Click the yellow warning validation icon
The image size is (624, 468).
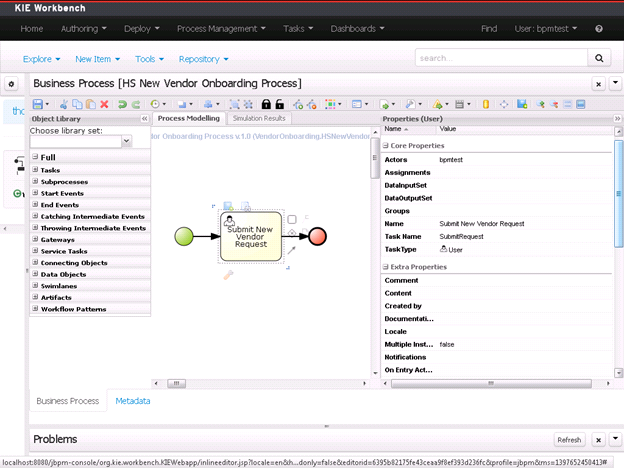(438, 104)
